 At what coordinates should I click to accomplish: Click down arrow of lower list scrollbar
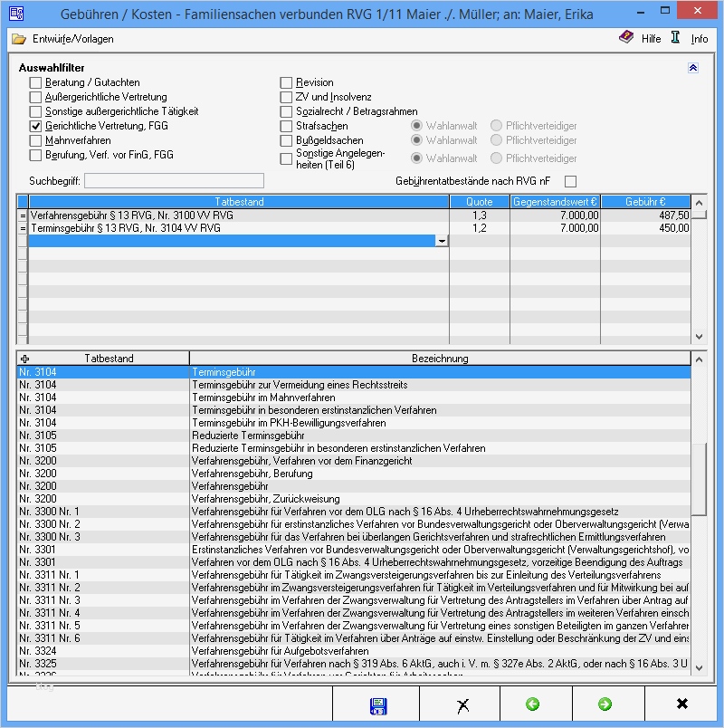pos(699,668)
